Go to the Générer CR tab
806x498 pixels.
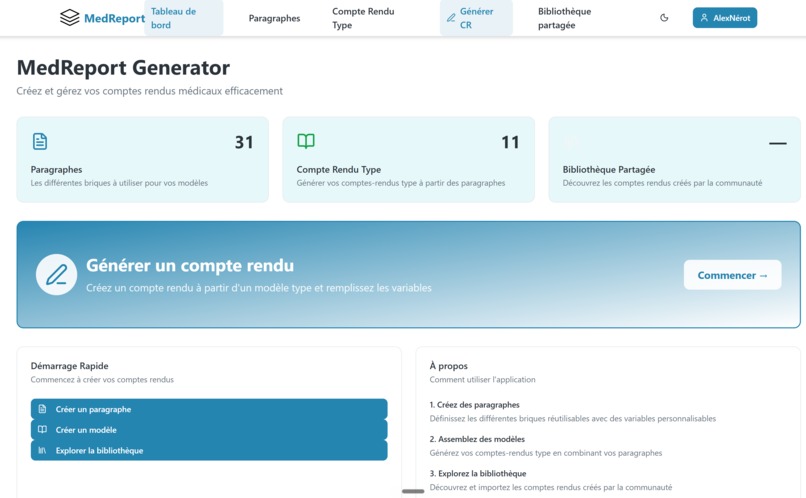point(476,18)
